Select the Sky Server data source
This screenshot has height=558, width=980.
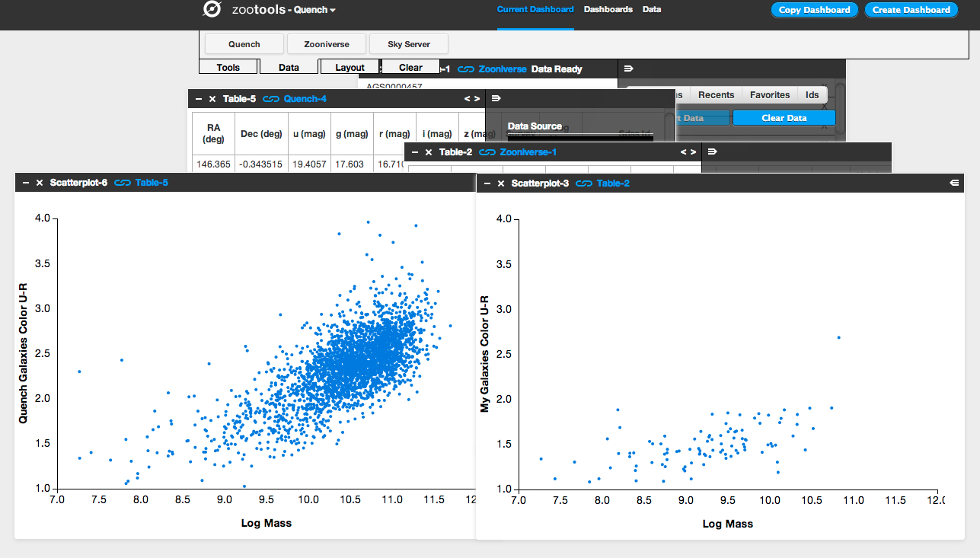click(x=408, y=43)
